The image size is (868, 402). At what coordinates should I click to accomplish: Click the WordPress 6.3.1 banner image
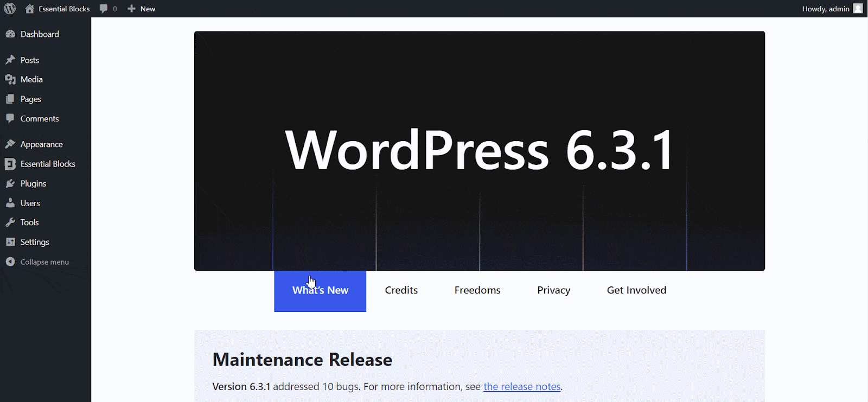pyautogui.click(x=480, y=151)
